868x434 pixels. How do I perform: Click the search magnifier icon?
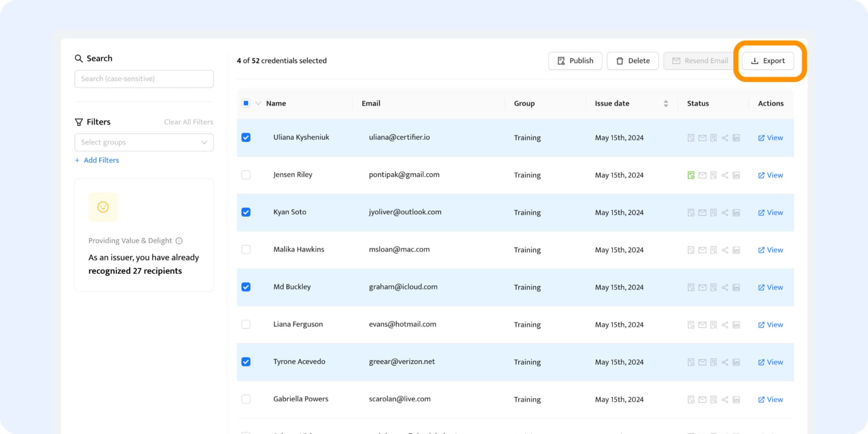point(79,59)
